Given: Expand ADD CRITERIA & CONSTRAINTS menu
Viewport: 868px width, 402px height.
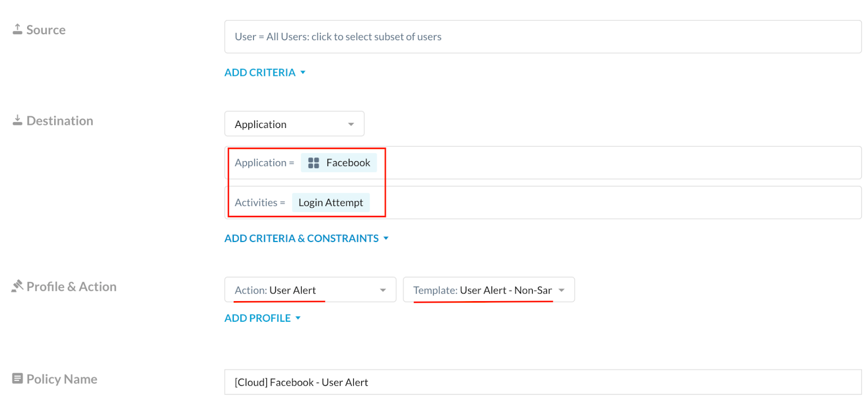Looking at the screenshot, I should (x=307, y=239).
